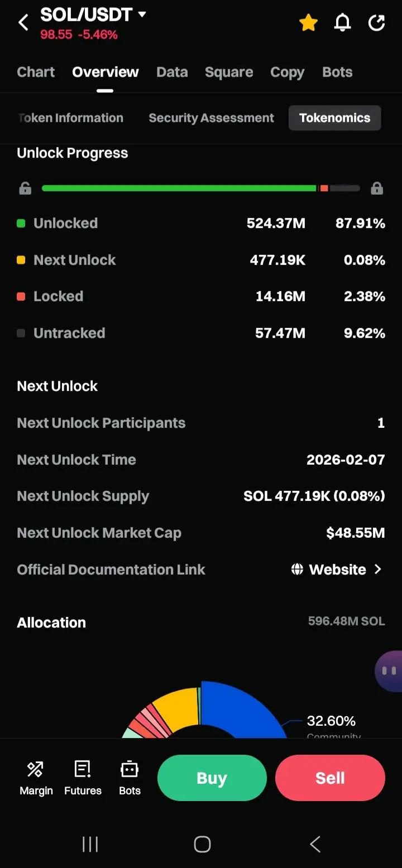Select the Token Information section
The image size is (402, 868).
(x=71, y=118)
